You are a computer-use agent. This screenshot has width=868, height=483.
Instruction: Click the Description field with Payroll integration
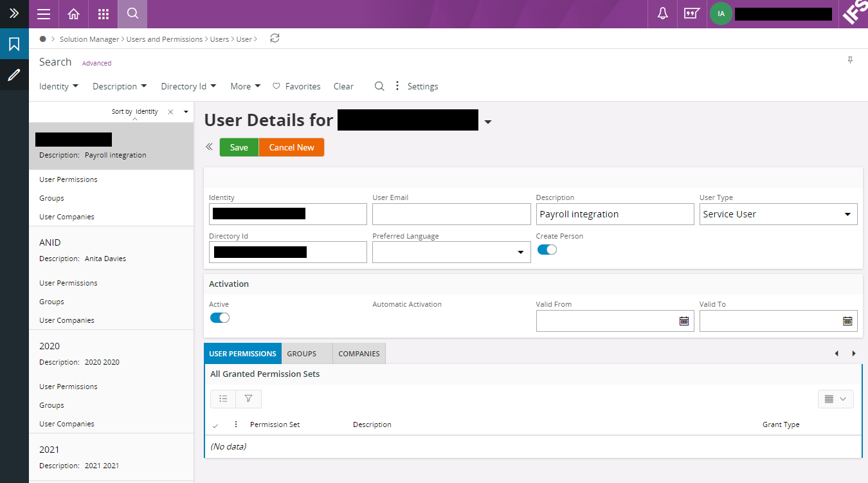[615, 214]
